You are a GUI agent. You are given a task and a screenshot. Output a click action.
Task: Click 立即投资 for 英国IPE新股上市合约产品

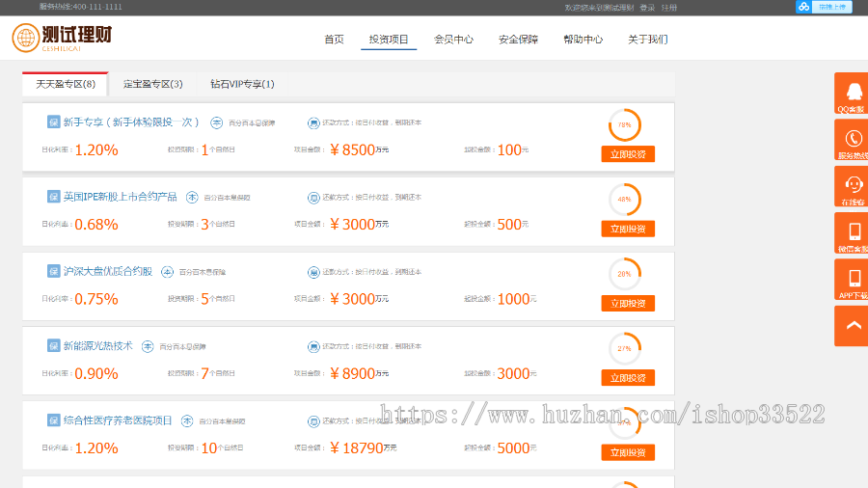click(x=628, y=230)
